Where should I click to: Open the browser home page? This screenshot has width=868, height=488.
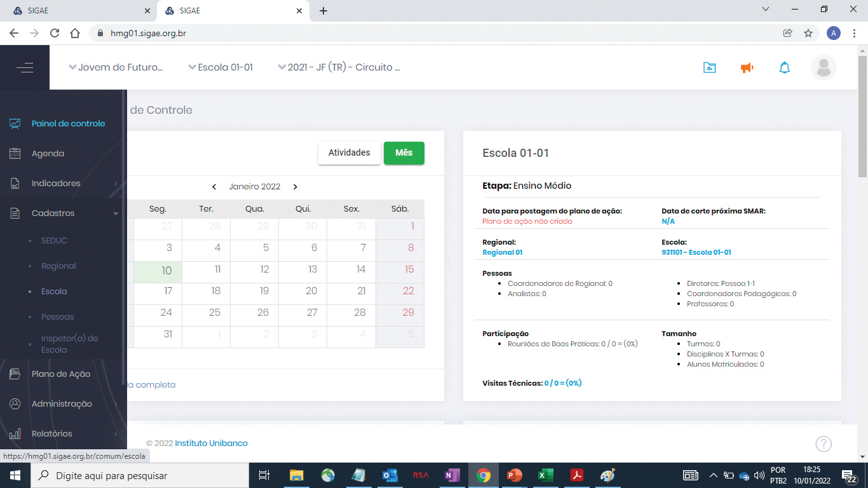[75, 33]
